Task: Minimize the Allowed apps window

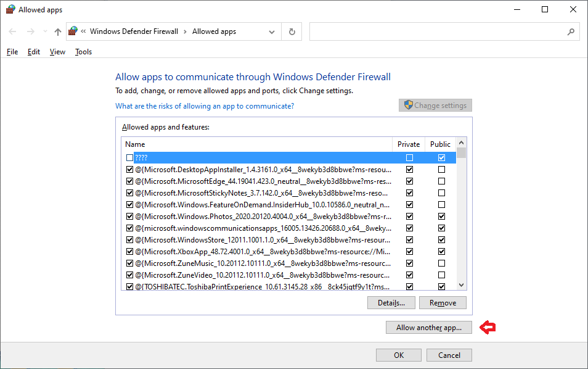Action: tap(517, 9)
